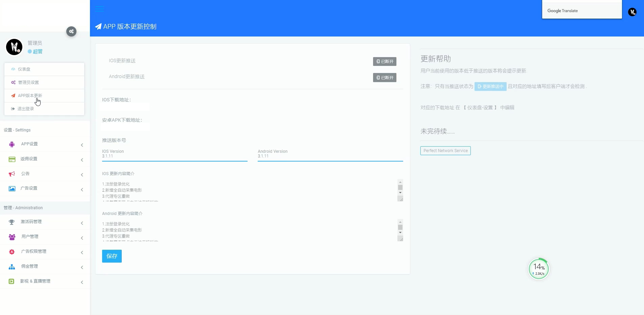The height and width of the screenshot is (315, 644).
Task: Toggle the IOS更新推送 已断开 switch
Action: [x=385, y=62]
